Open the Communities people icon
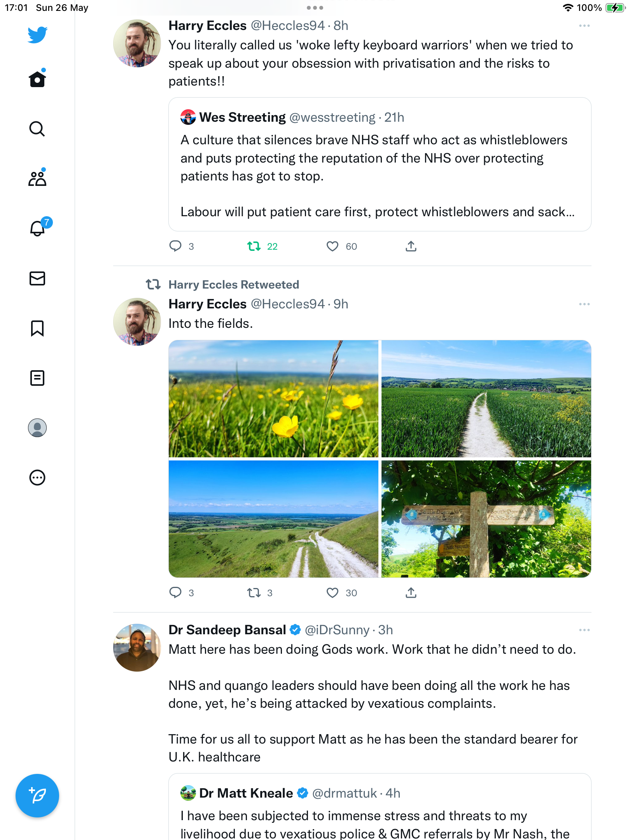The width and height of the screenshot is (630, 840). click(x=37, y=178)
